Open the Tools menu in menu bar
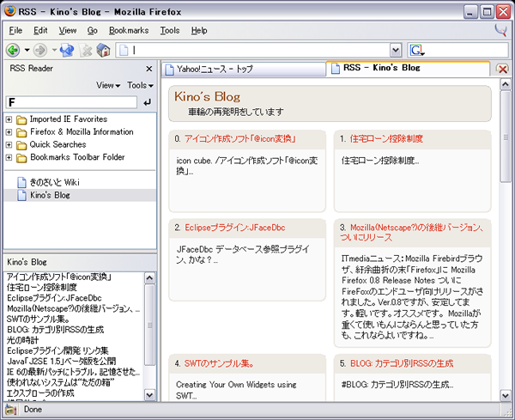The width and height of the screenshot is (515, 420). pos(170,31)
